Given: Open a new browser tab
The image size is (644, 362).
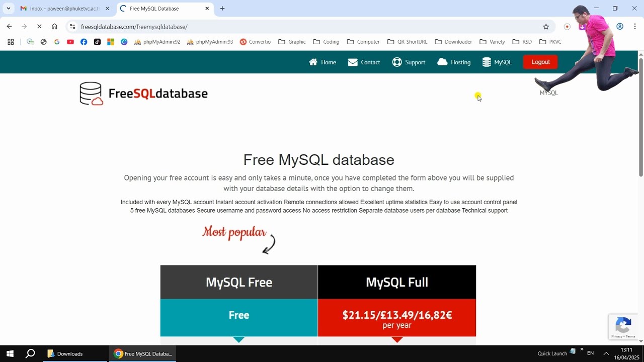Looking at the screenshot, I should tap(222, 9).
